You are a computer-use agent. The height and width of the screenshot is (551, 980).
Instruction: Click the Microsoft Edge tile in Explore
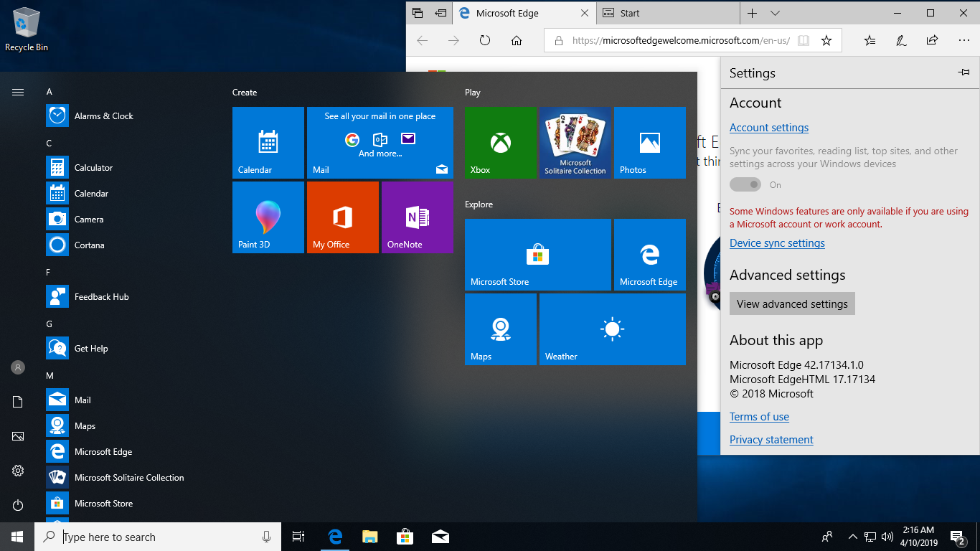(x=650, y=255)
